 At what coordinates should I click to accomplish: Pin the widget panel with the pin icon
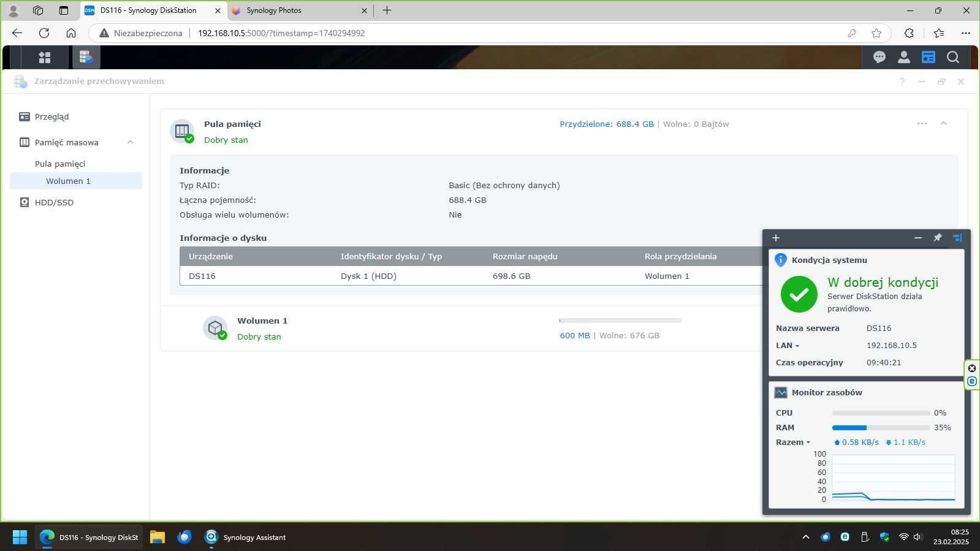click(x=938, y=238)
